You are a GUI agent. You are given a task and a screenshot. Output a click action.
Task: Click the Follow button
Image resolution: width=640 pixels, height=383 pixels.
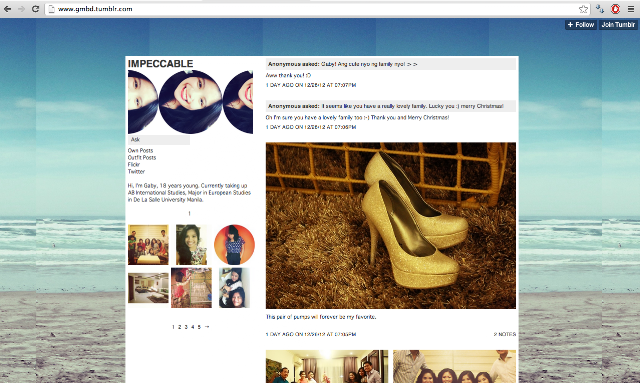click(580, 25)
